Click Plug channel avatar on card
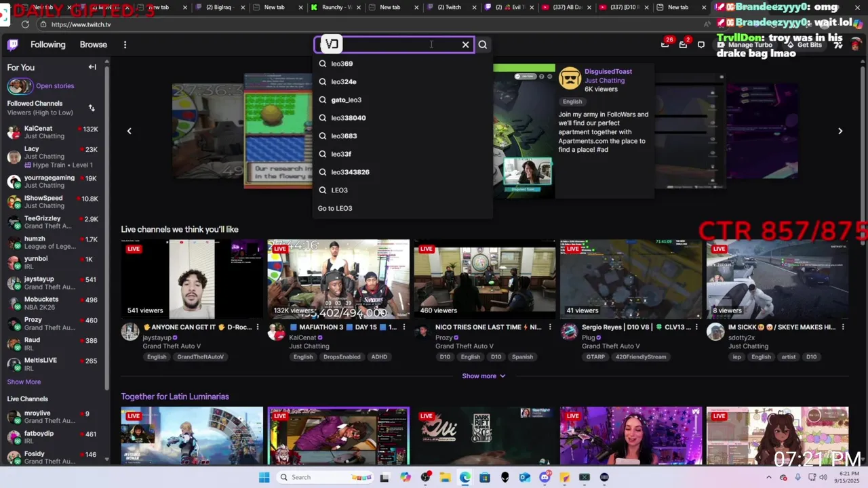 (569, 331)
